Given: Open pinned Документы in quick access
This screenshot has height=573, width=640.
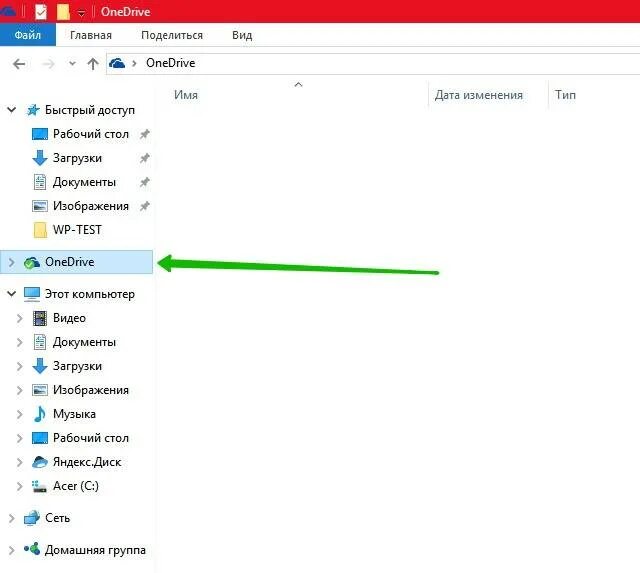Looking at the screenshot, I should click(x=84, y=182).
